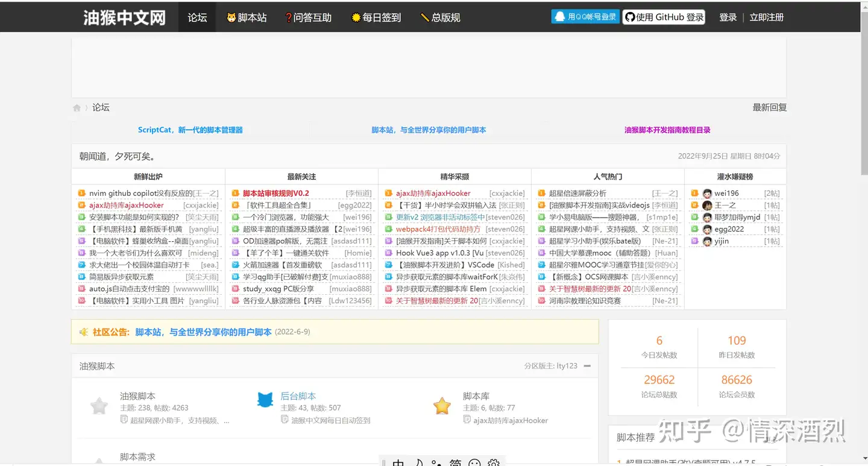
Task: Click the home icon in the breadcrumb
Action: coord(77,108)
